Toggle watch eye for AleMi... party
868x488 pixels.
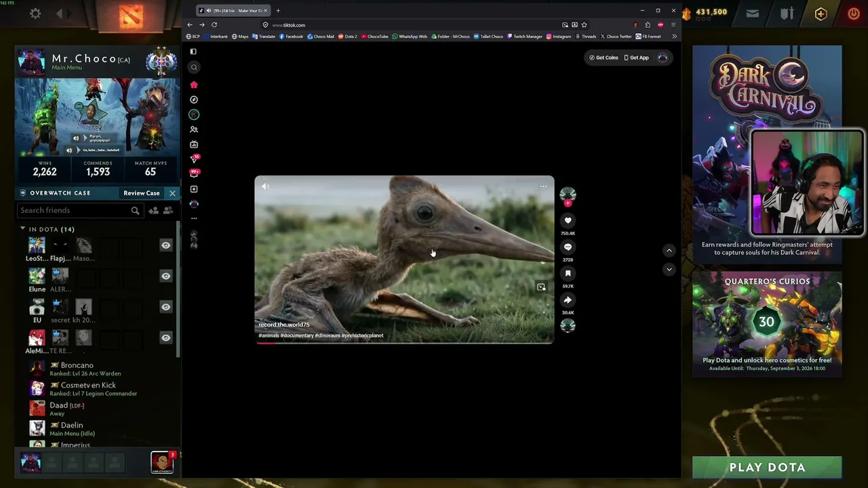165,338
